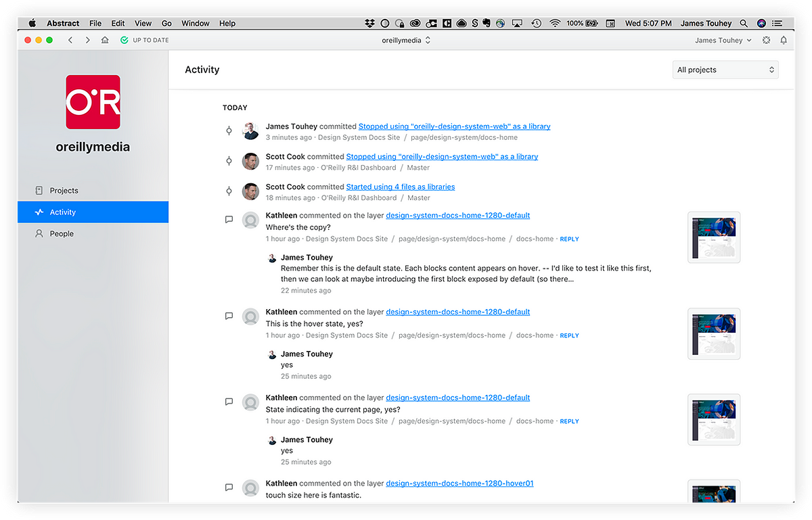This screenshot has height=520, width=812.
Task: Open the Edit menu
Action: (x=118, y=23)
